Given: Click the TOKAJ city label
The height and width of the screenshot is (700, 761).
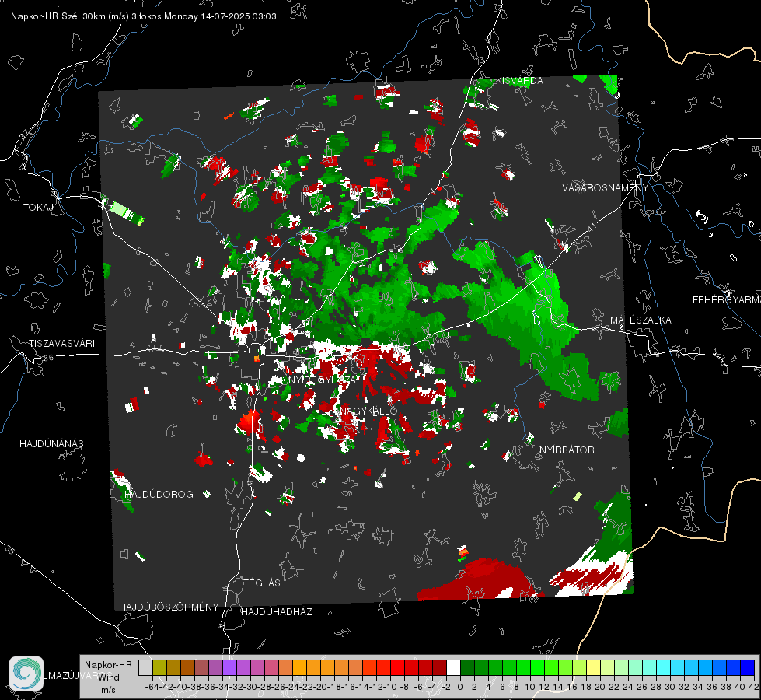Looking at the screenshot, I should click(38, 208).
